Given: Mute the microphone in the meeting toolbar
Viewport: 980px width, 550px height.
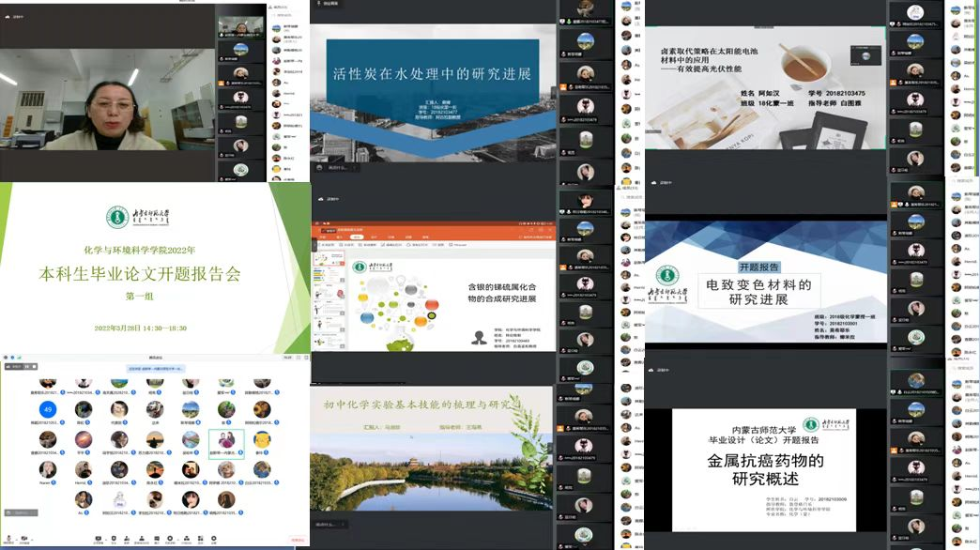Looking at the screenshot, I should (8, 539).
